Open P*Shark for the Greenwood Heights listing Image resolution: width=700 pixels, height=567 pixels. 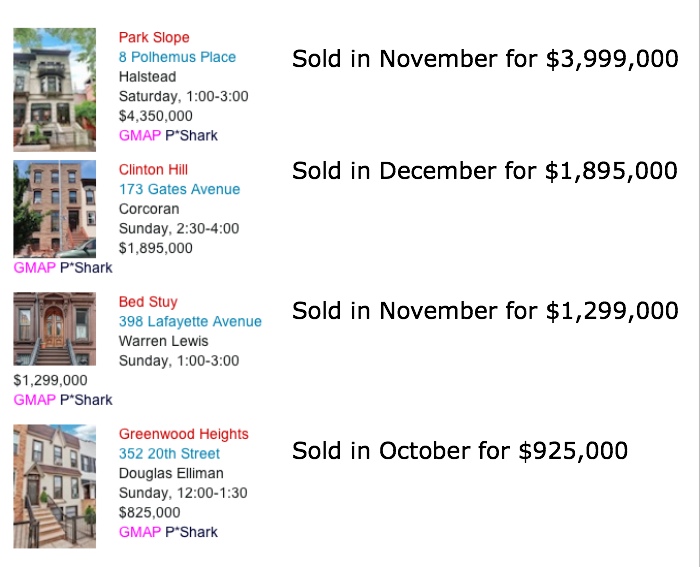click(x=192, y=532)
